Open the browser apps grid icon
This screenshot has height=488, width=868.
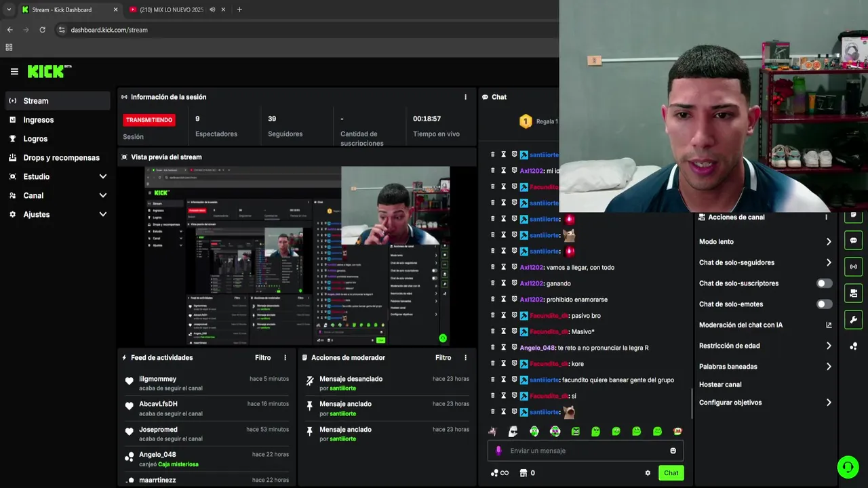click(9, 47)
